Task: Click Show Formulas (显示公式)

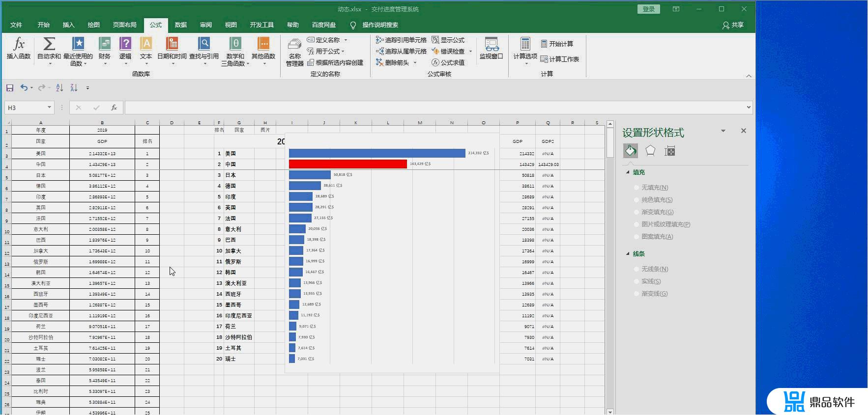Action: [x=448, y=40]
